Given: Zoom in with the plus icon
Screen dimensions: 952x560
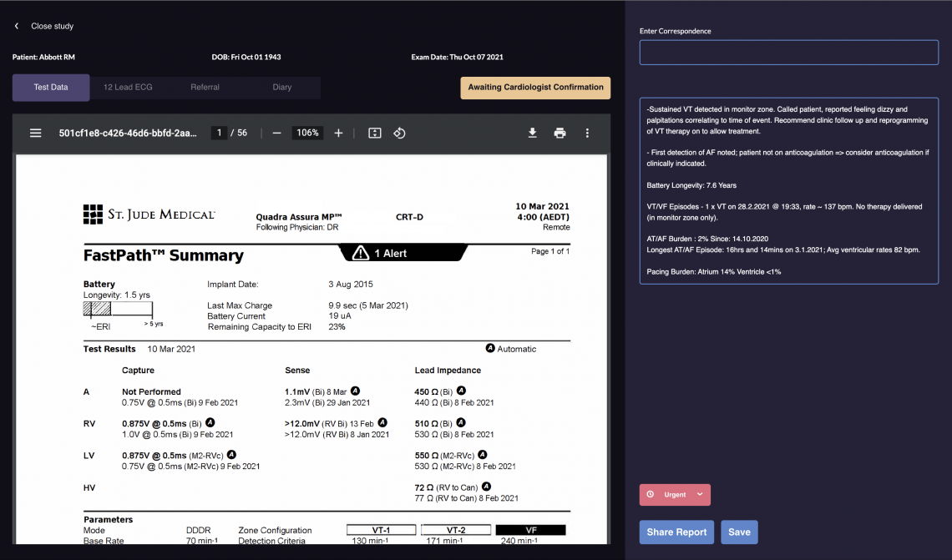Looking at the screenshot, I should [338, 133].
